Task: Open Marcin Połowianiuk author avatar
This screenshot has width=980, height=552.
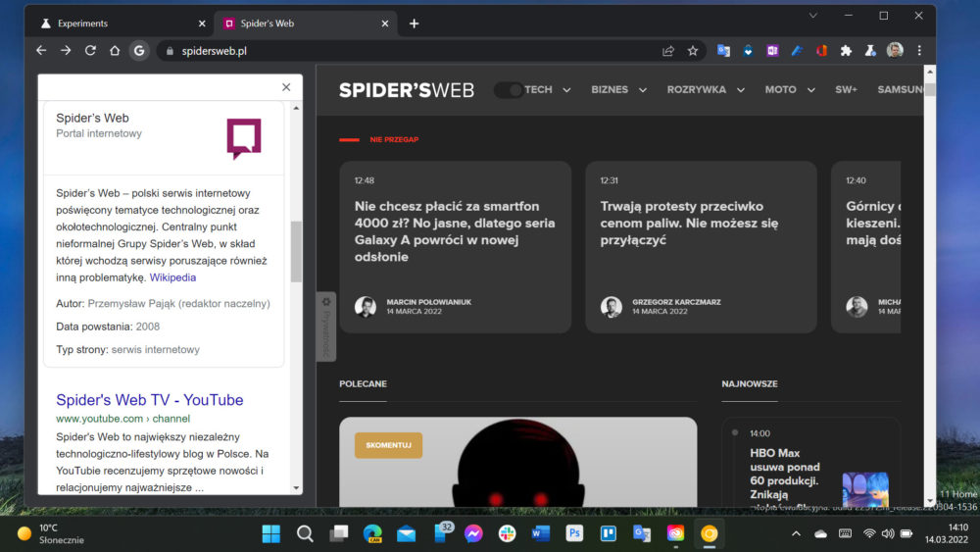Action: (365, 307)
